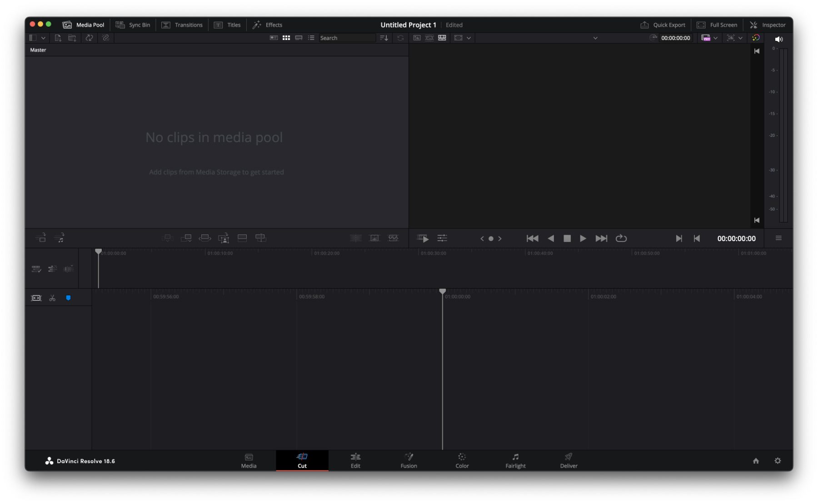Expand the viewer clip name dropdown
The width and height of the screenshot is (818, 504).
(x=595, y=38)
